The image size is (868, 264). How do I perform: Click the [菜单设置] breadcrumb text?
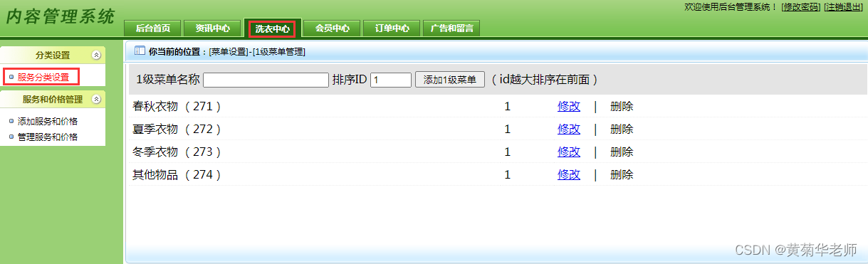click(229, 52)
